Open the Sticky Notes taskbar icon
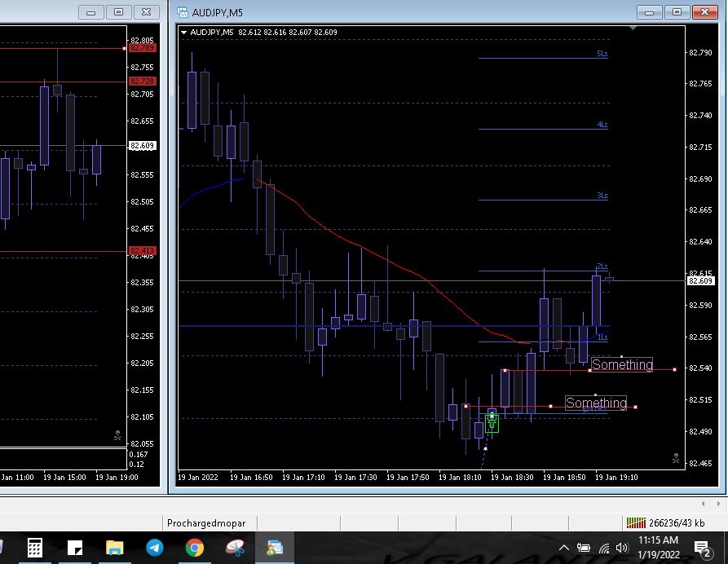This screenshot has height=564, width=728. pos(75,548)
